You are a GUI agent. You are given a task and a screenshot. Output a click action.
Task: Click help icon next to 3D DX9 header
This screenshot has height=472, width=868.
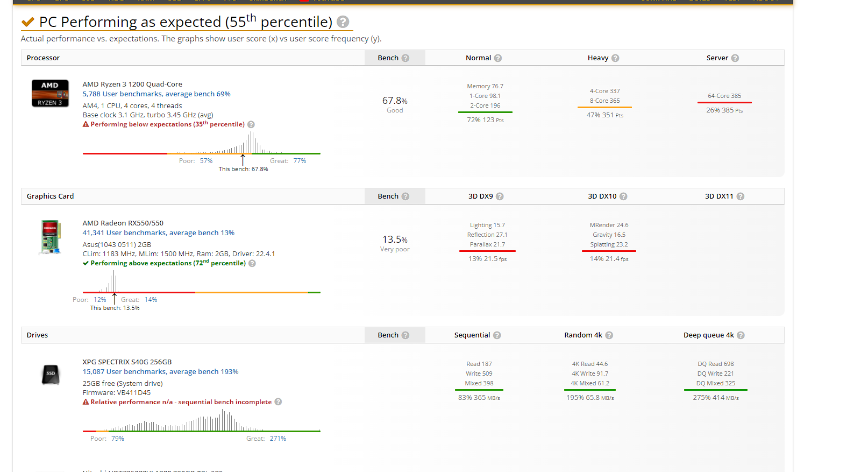[500, 196]
